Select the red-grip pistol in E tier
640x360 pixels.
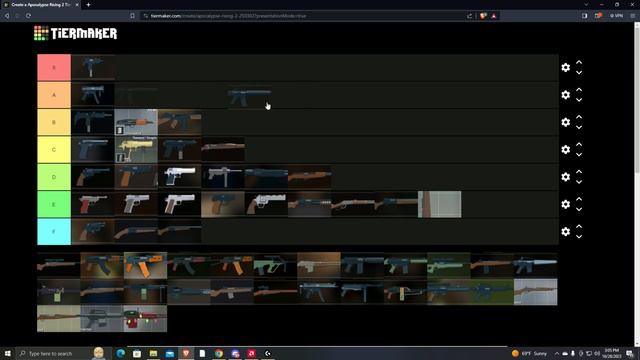tap(93, 204)
